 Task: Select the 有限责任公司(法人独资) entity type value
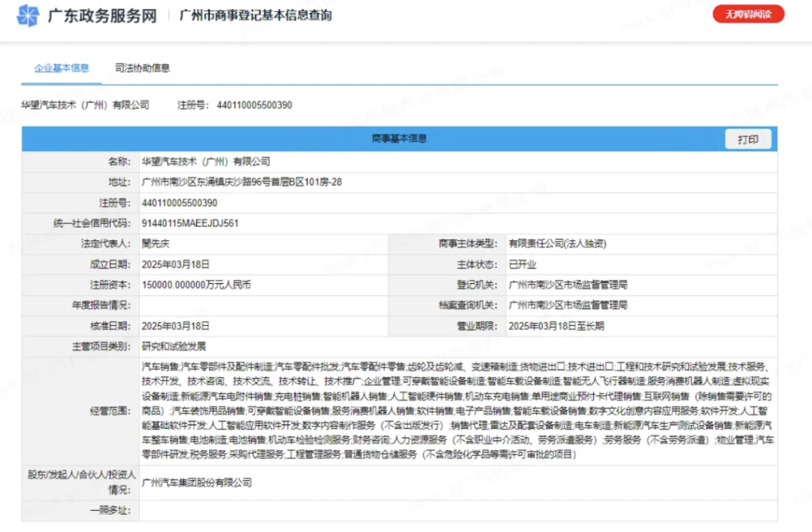[557, 243]
